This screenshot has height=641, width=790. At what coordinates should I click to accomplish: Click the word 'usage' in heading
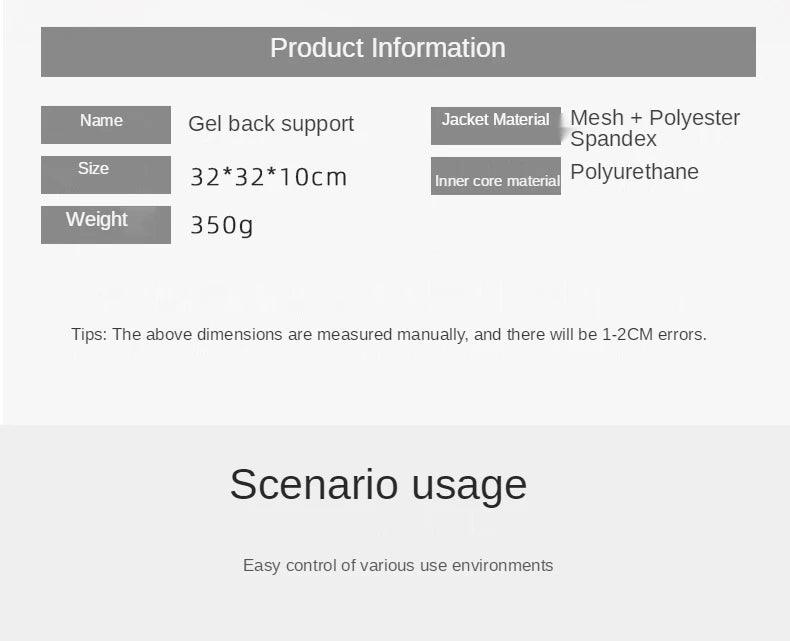[x=469, y=486]
